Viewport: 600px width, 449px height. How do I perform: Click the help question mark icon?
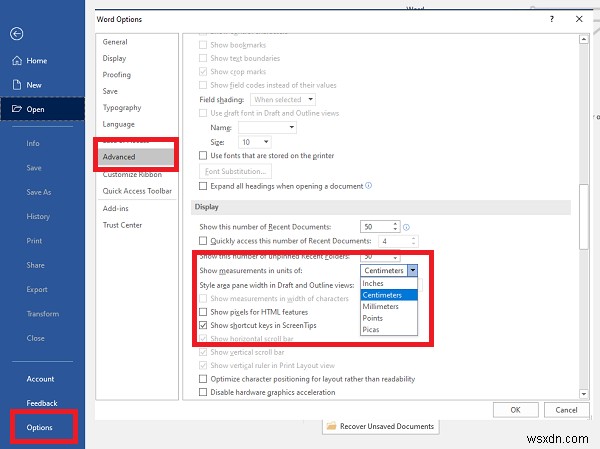[x=551, y=19]
